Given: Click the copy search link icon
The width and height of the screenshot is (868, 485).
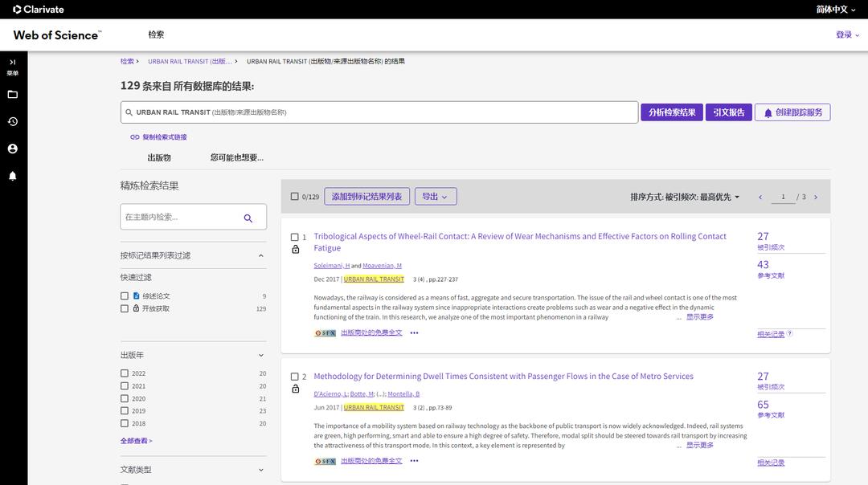Looking at the screenshot, I should 133,135.
